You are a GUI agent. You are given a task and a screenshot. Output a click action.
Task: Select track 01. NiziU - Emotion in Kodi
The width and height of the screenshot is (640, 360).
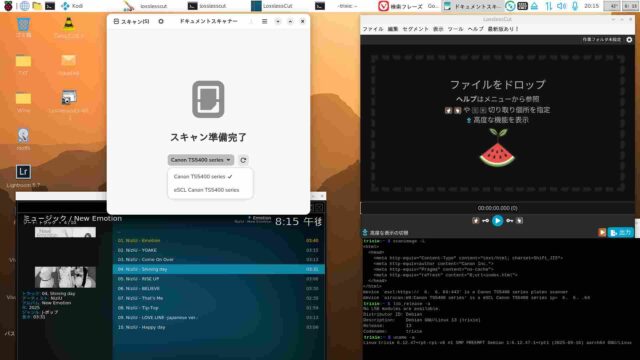tap(219, 241)
